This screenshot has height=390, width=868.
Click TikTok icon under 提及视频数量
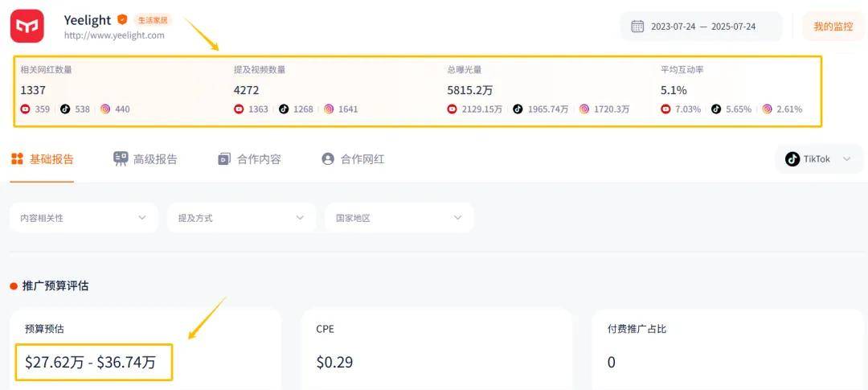[284, 109]
